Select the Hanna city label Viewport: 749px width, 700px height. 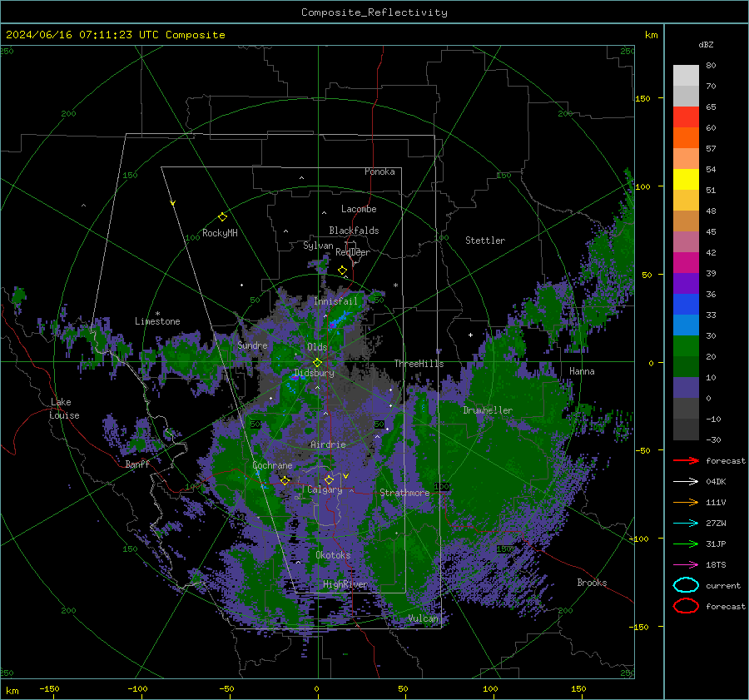[x=582, y=371]
